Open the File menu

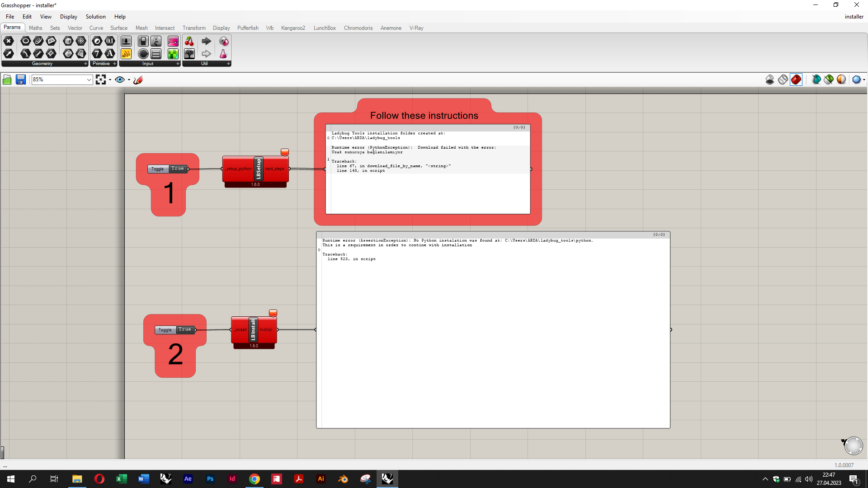tap(10, 17)
